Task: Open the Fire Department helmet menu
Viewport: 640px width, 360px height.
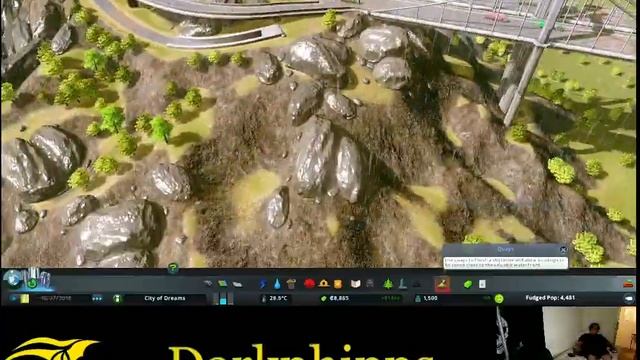Action: 324,284
